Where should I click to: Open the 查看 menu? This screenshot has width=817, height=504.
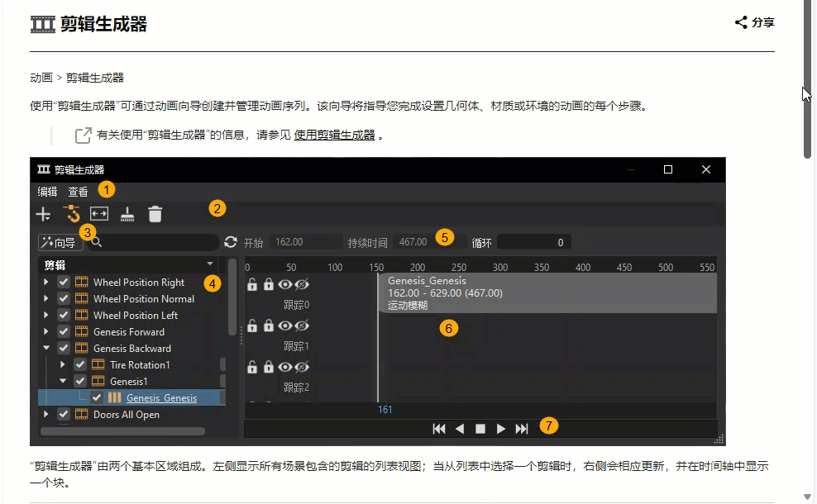coord(79,192)
